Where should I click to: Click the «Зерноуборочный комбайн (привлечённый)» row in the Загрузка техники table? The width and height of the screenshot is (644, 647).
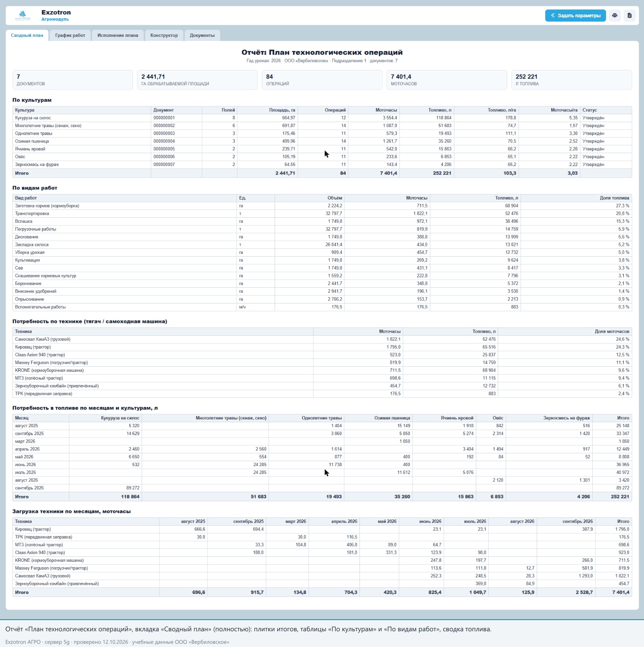322,584
